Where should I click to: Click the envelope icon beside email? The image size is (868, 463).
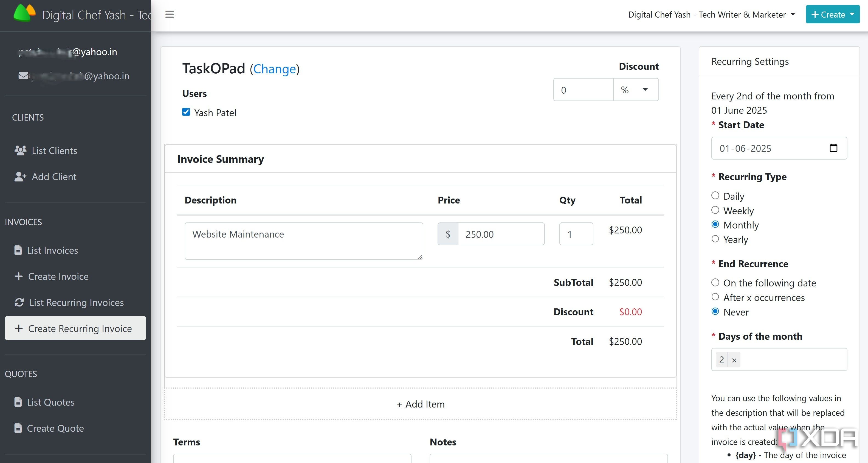point(23,76)
